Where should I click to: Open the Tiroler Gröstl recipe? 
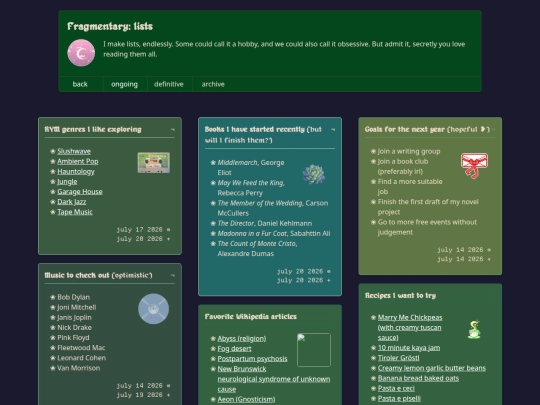pyautogui.click(x=398, y=358)
